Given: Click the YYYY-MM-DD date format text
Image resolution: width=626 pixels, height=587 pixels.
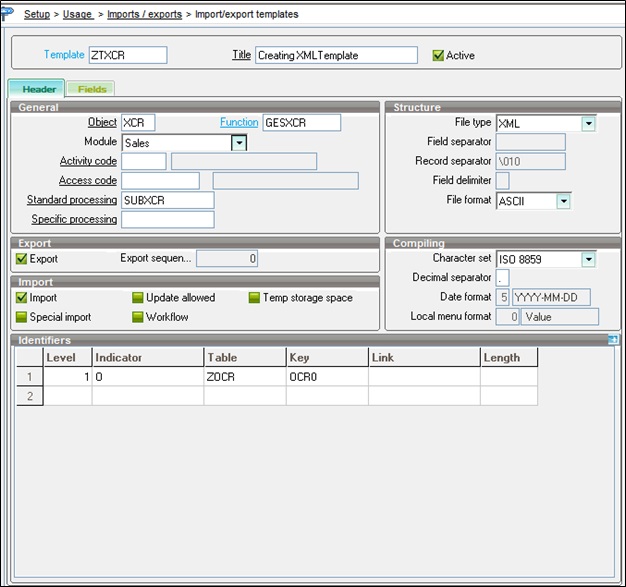Looking at the screenshot, I should point(551,297).
